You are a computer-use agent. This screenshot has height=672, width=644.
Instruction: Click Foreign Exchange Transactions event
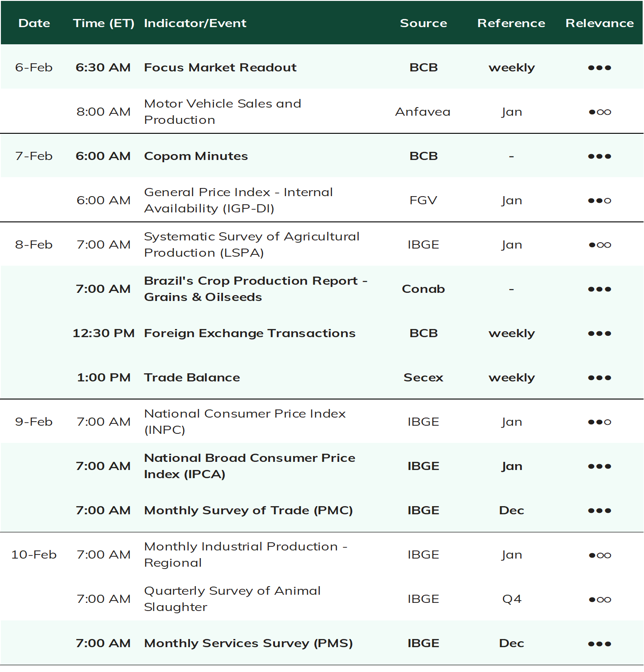point(250,333)
